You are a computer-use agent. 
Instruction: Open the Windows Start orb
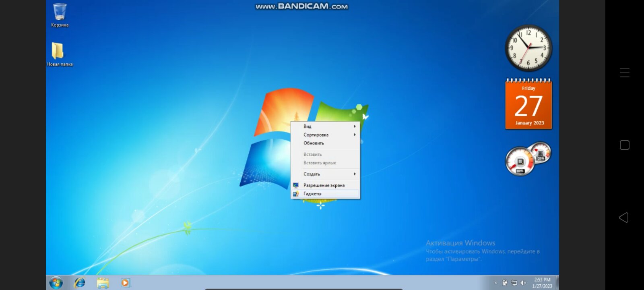[56, 283]
